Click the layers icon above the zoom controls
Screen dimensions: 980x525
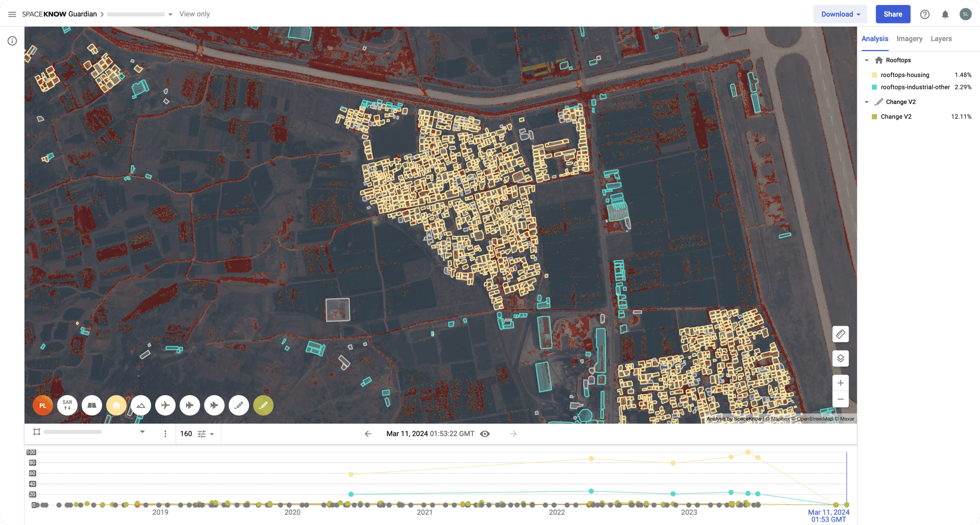click(x=840, y=358)
